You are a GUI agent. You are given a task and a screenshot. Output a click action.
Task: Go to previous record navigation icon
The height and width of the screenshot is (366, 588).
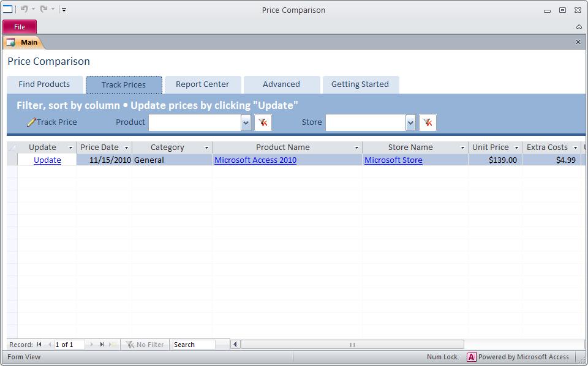[49, 345]
